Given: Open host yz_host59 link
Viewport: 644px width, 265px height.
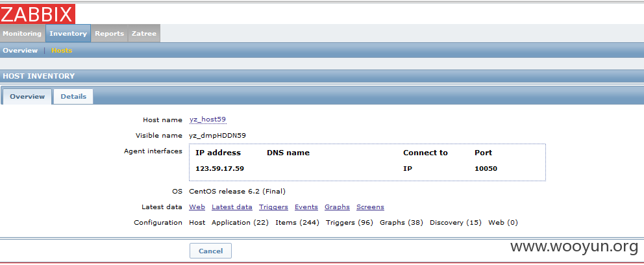Looking at the screenshot, I should coord(208,120).
